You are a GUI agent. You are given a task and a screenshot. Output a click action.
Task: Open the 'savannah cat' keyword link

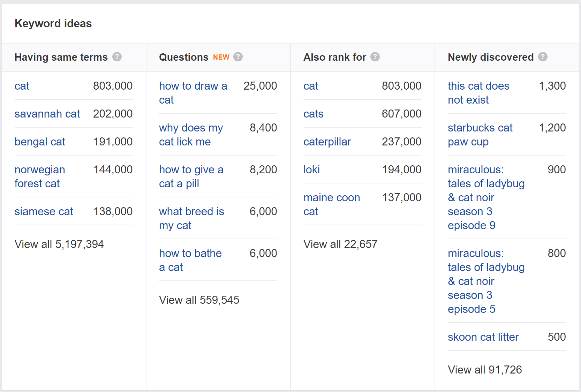click(x=47, y=114)
